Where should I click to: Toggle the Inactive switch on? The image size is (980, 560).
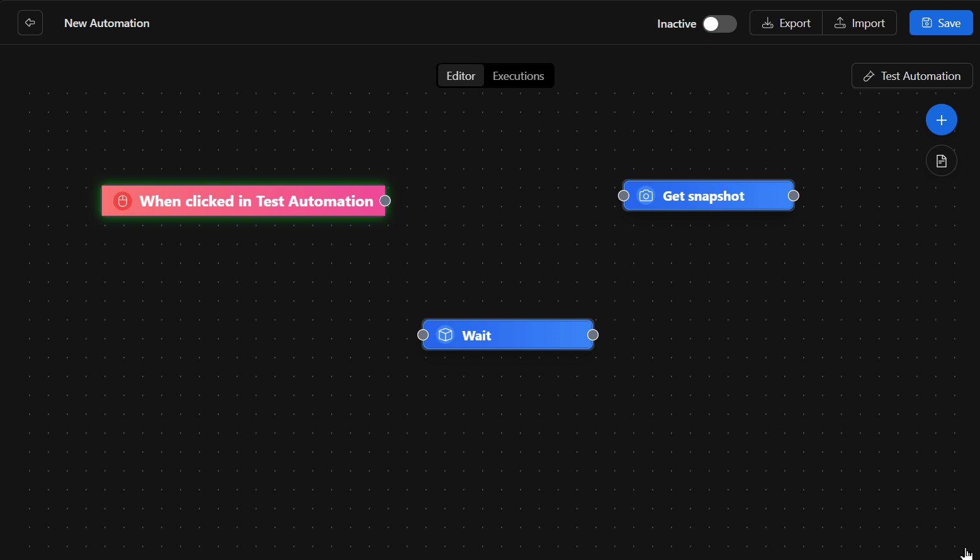(719, 23)
